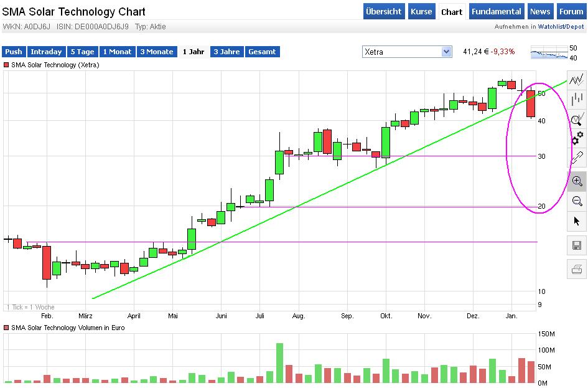Go to the News tab
The width and height of the screenshot is (588, 388).
(x=539, y=11)
